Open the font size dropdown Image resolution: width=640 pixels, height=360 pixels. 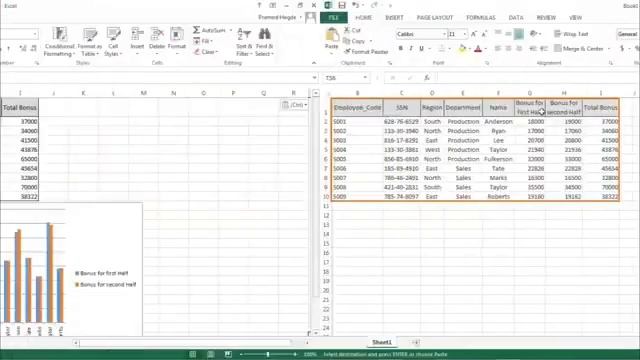464,34
